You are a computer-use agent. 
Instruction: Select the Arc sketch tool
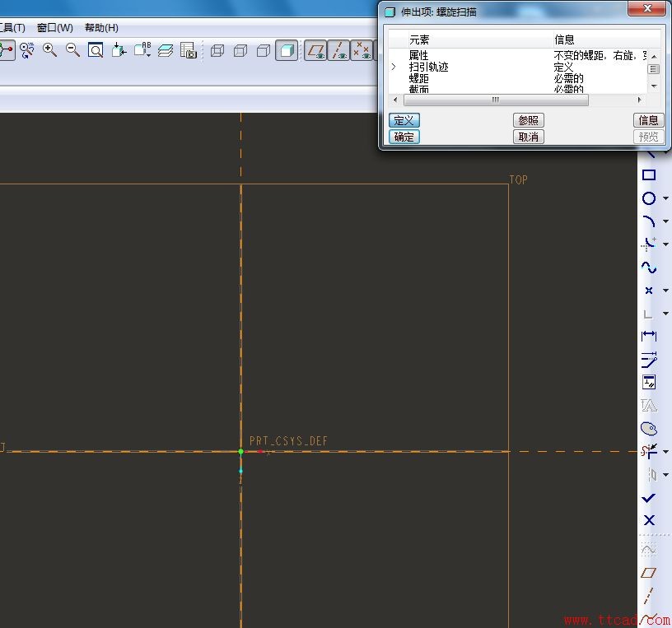pyautogui.click(x=650, y=221)
